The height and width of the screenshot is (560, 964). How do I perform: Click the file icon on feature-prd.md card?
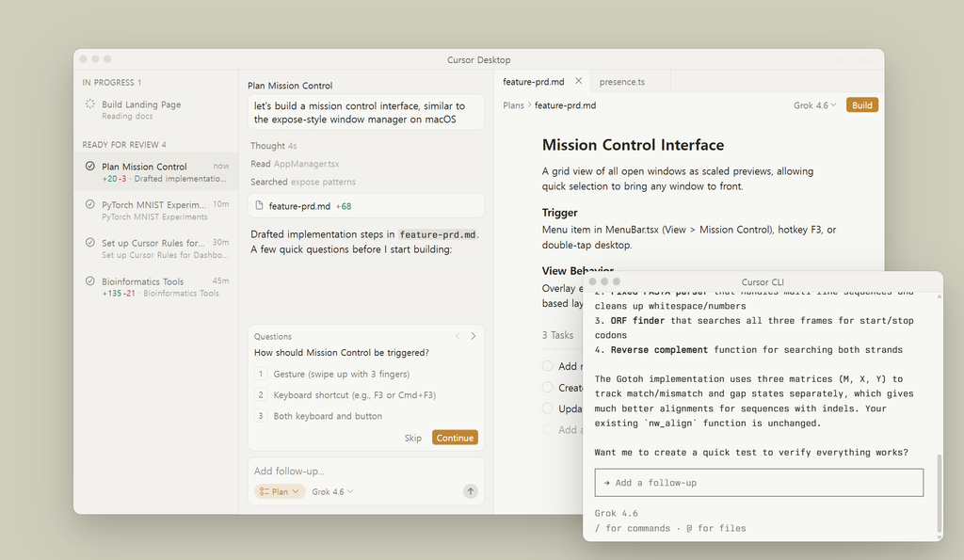[259, 205]
